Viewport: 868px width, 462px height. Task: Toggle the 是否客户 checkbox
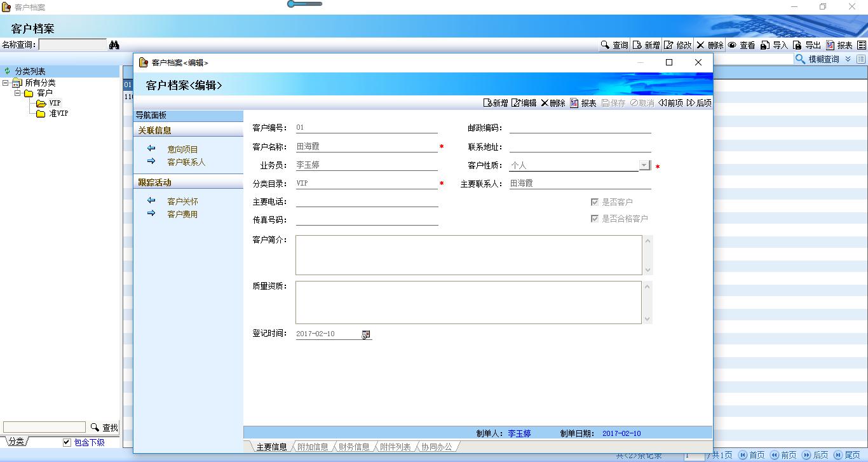click(595, 202)
